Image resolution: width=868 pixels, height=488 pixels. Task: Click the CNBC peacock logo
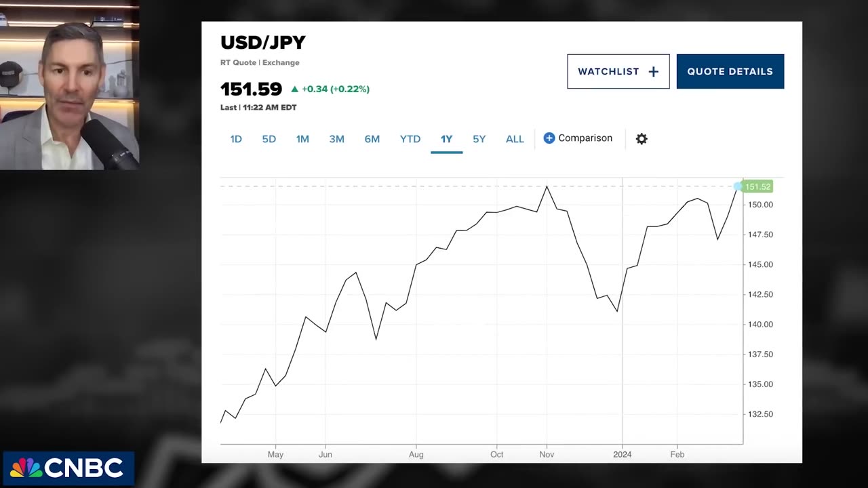(26, 468)
